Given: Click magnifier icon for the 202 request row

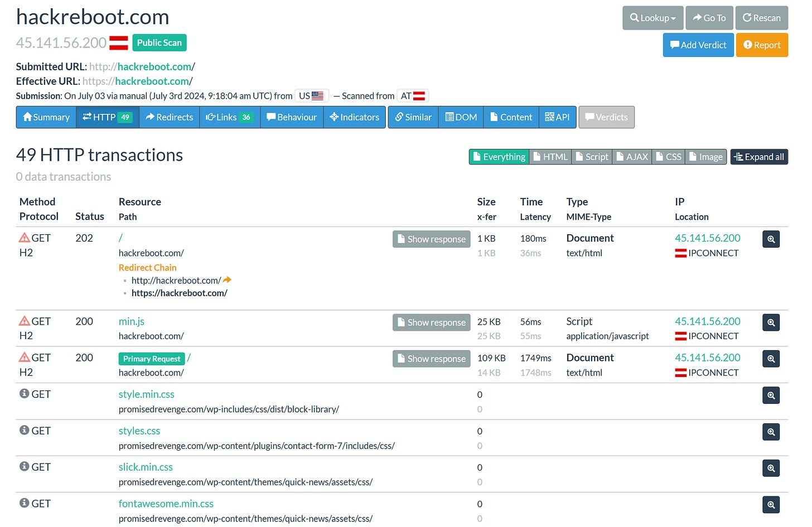Looking at the screenshot, I should [x=771, y=239].
